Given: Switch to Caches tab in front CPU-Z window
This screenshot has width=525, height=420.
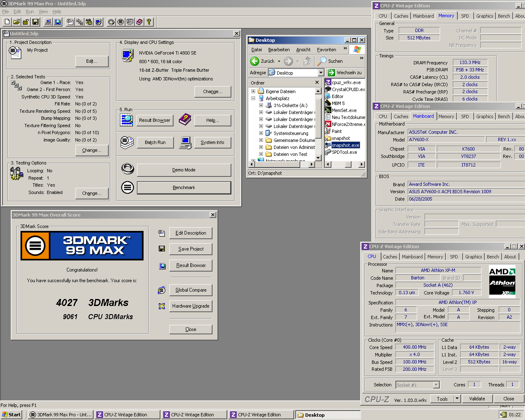Looking at the screenshot, I should (x=390, y=257).
